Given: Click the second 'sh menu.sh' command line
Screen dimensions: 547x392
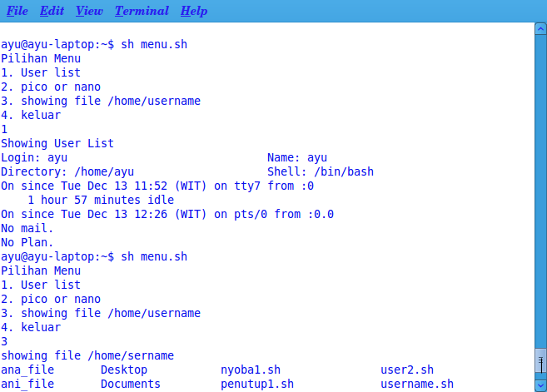Looking at the screenshot, I should tap(94, 256).
